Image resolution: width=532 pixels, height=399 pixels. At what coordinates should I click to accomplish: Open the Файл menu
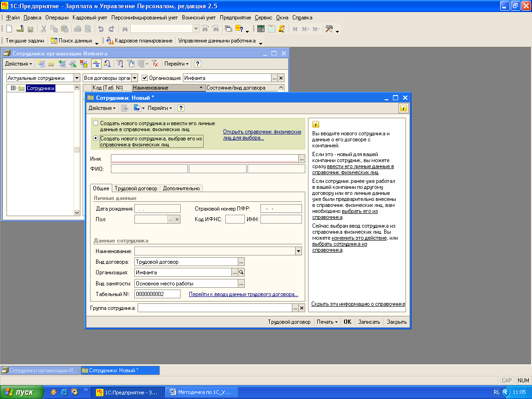coord(13,18)
